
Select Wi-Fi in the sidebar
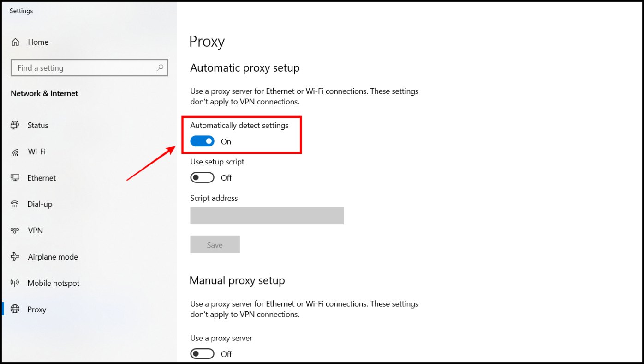pos(36,152)
